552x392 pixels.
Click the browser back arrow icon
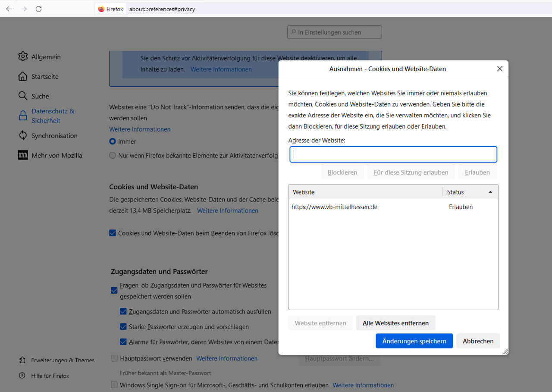(9, 9)
